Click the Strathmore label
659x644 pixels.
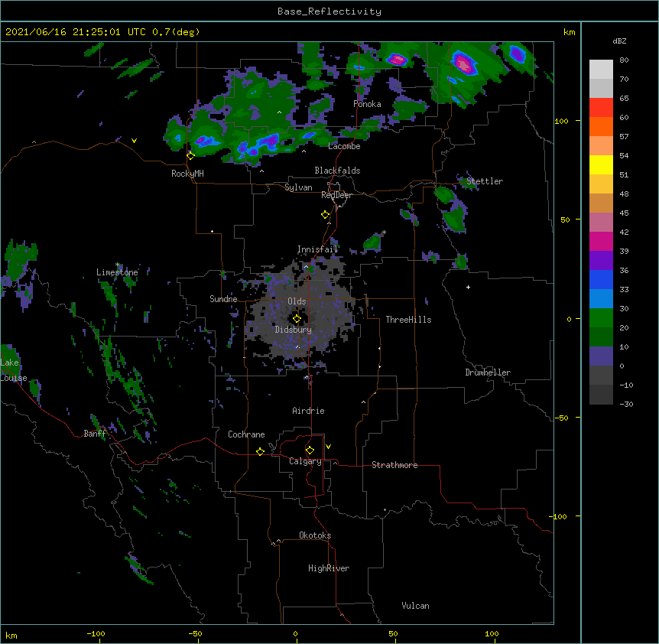pyautogui.click(x=394, y=465)
